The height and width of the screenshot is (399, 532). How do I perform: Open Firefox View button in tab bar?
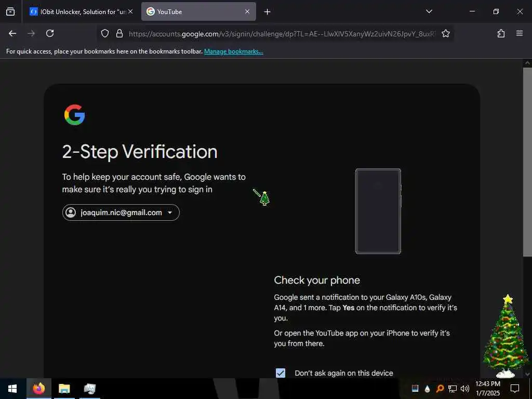[x=10, y=11]
